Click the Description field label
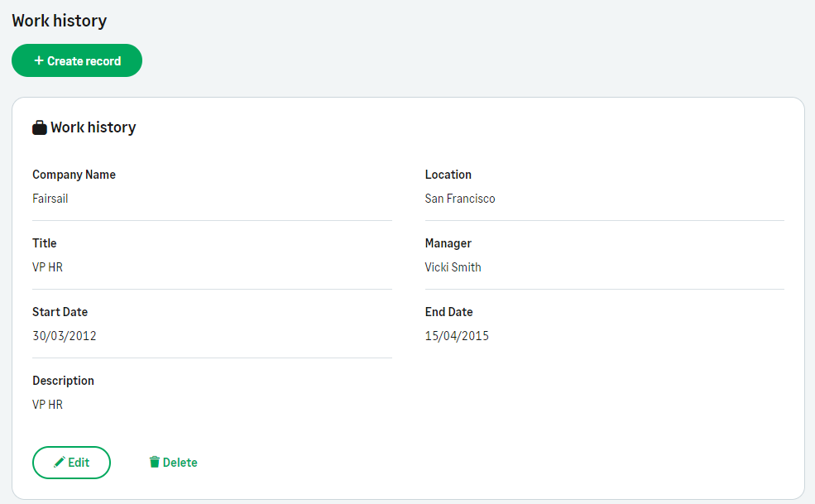 coord(63,381)
